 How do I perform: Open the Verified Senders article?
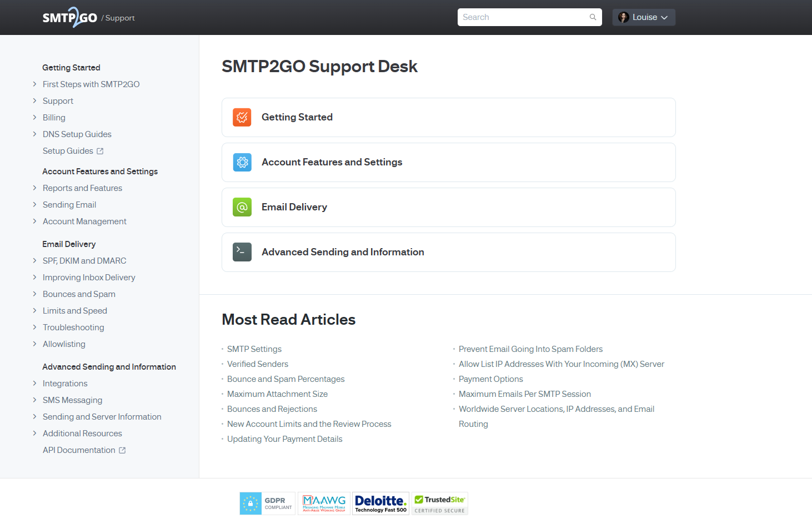pyautogui.click(x=258, y=364)
